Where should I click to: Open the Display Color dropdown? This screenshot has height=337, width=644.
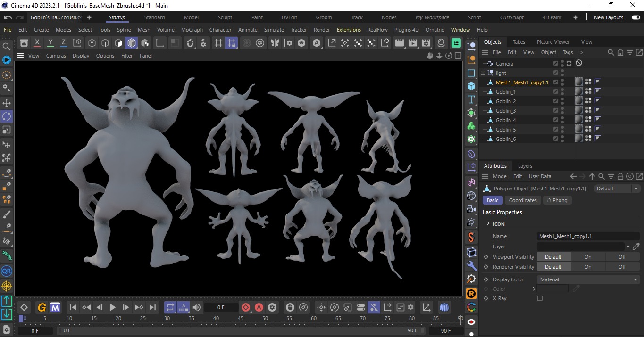pos(588,279)
